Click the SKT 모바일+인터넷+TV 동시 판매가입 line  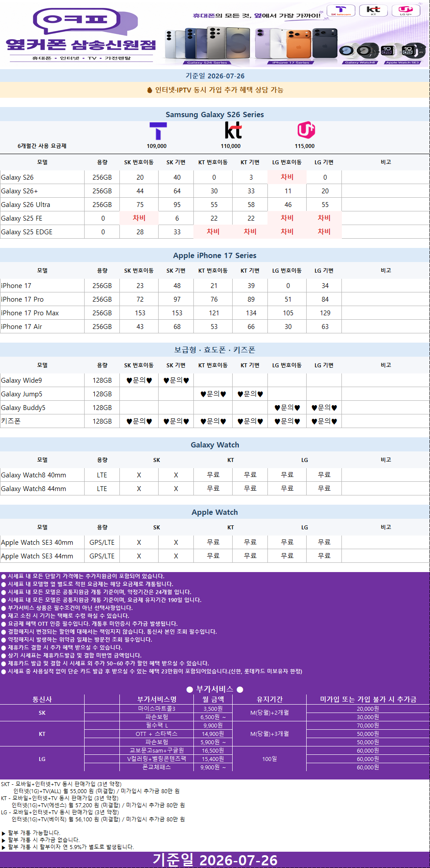click(61, 784)
